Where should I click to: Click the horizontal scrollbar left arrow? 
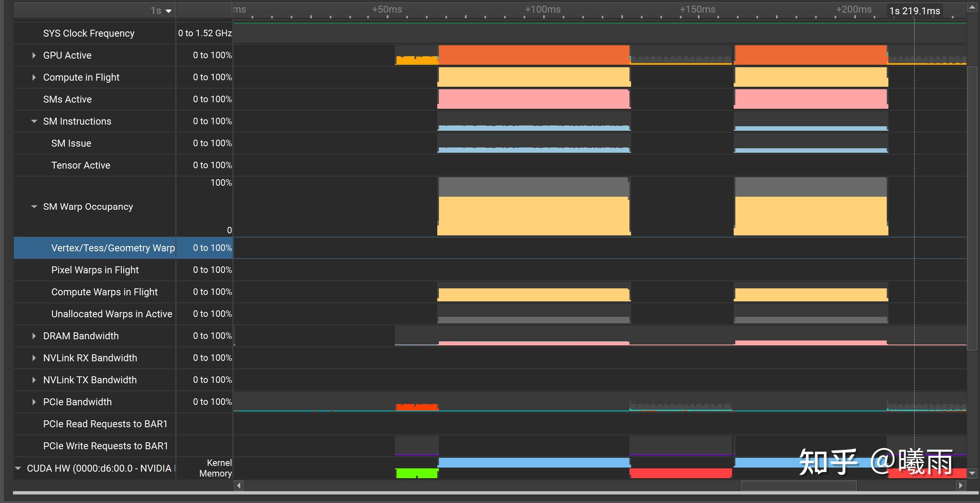point(239,485)
